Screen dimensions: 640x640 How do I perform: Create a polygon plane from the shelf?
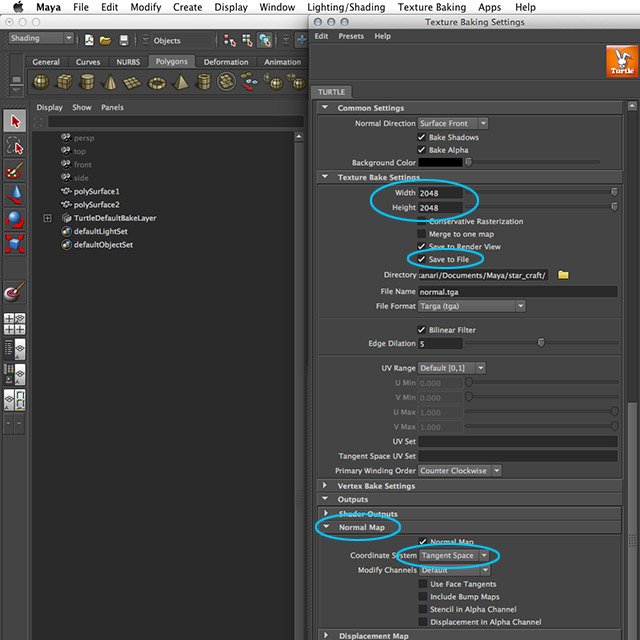click(x=133, y=83)
